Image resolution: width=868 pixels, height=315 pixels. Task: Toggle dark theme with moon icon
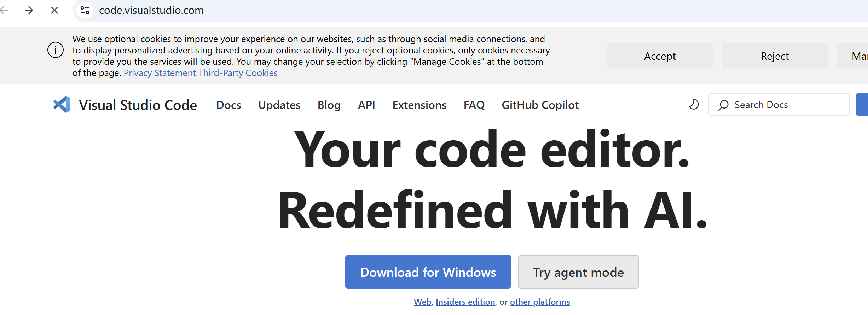tap(694, 104)
